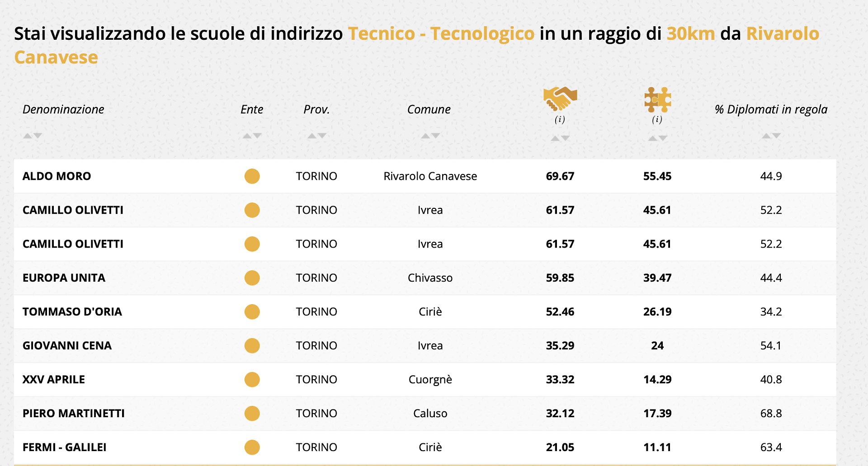This screenshot has height=466, width=868.
Task: Open the PIERO MARTINETTI school entry
Action: point(73,414)
